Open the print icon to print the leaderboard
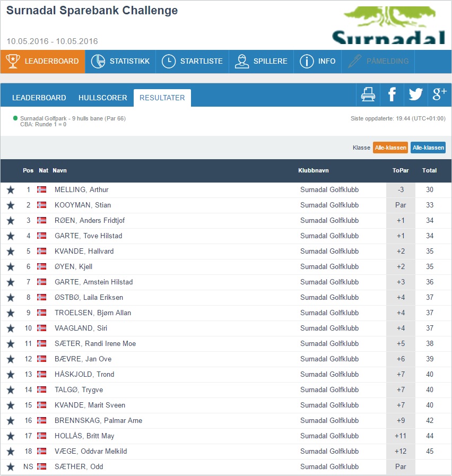Viewport: 452px width, 476px height. pos(368,94)
